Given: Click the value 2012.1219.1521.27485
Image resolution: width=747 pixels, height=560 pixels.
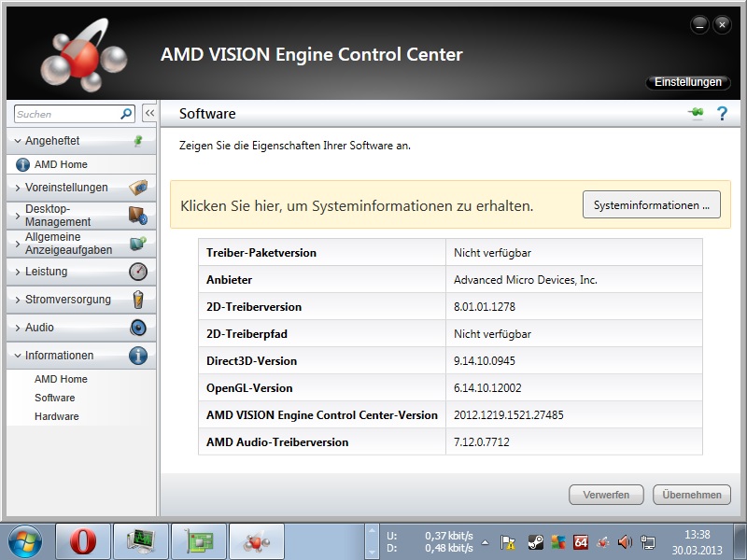Looking at the screenshot, I should click(508, 414).
